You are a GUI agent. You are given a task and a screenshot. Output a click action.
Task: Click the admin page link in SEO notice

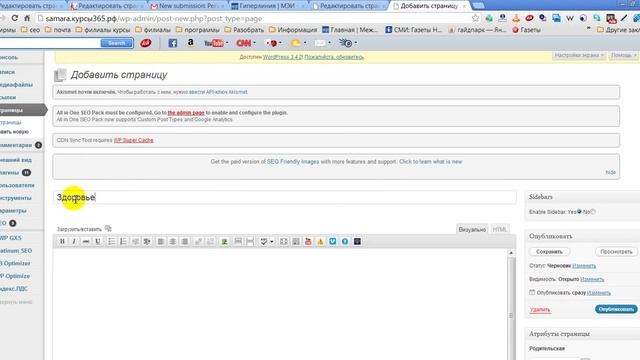pyautogui.click(x=186, y=113)
